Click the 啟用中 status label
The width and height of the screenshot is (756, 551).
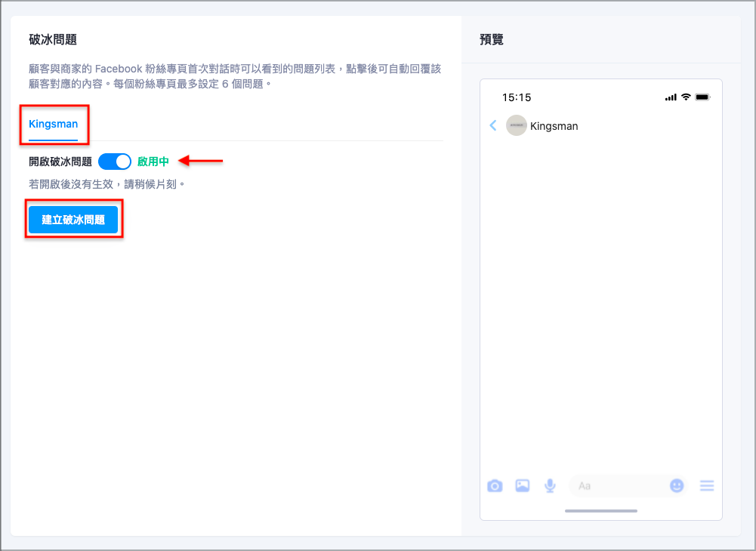[153, 162]
